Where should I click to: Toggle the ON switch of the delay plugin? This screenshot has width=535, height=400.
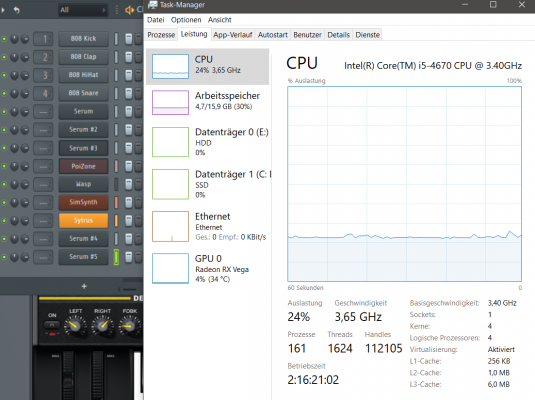[x=52, y=325]
